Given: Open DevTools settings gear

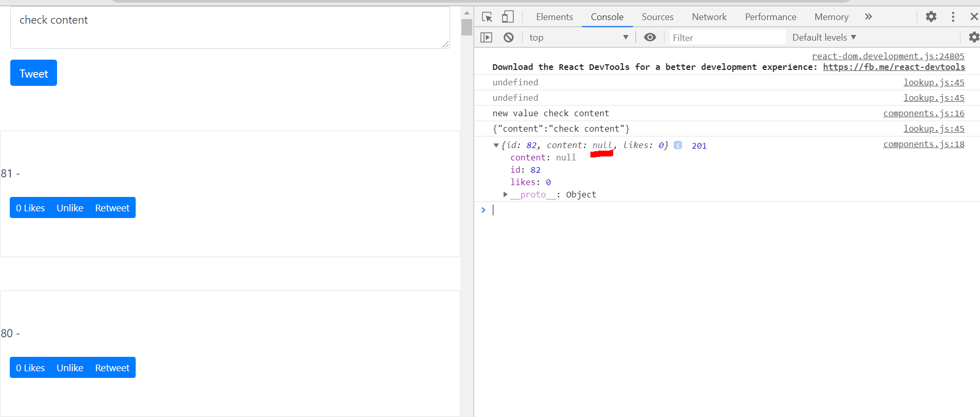Looking at the screenshot, I should pos(931,16).
